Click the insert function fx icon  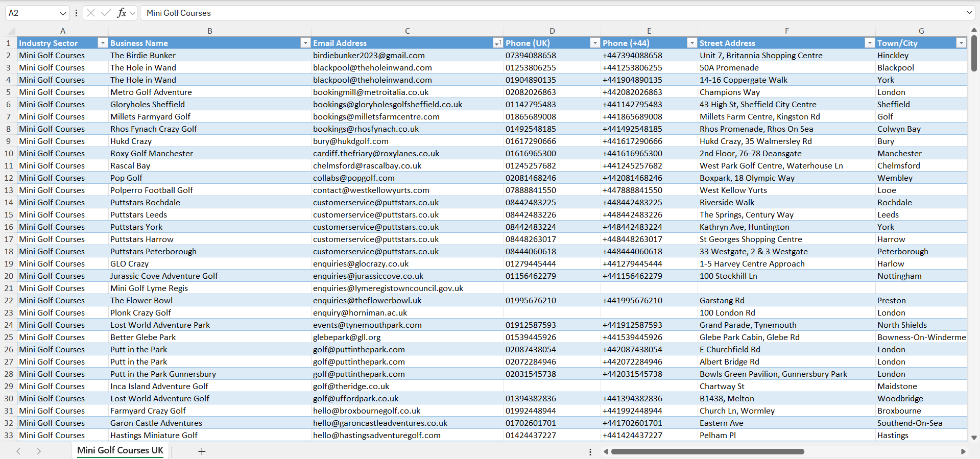point(122,13)
